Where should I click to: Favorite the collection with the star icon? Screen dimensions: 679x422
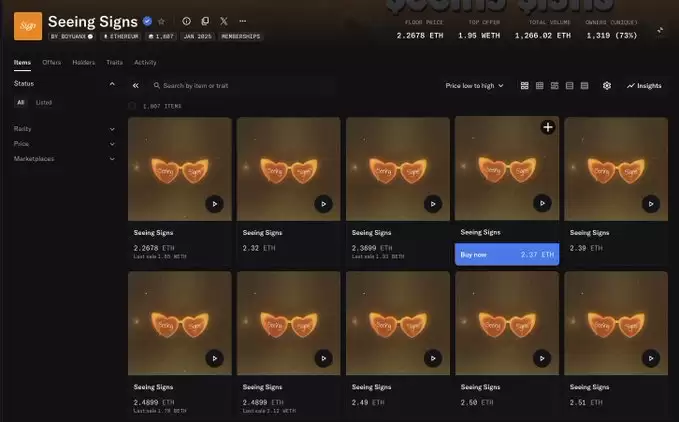[162, 21]
